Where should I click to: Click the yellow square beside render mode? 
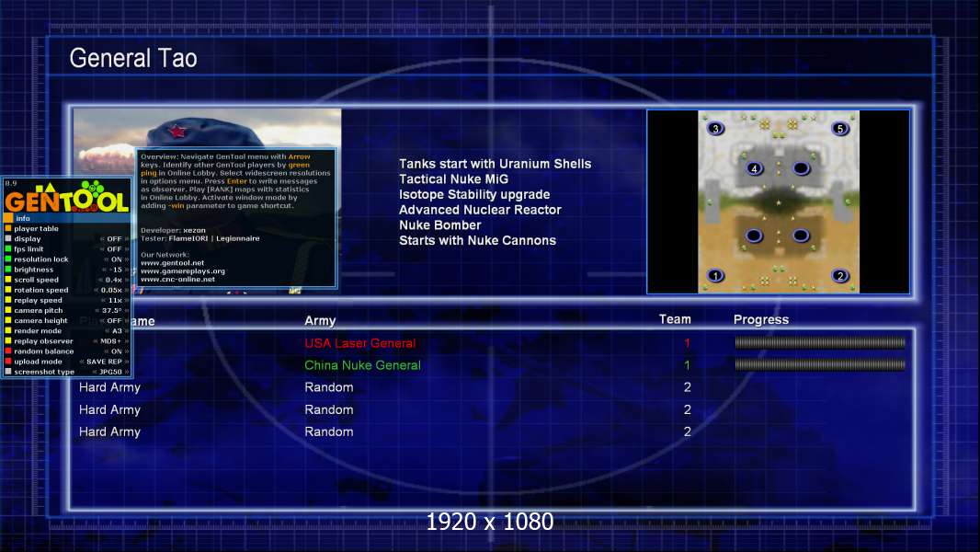tap(8, 330)
